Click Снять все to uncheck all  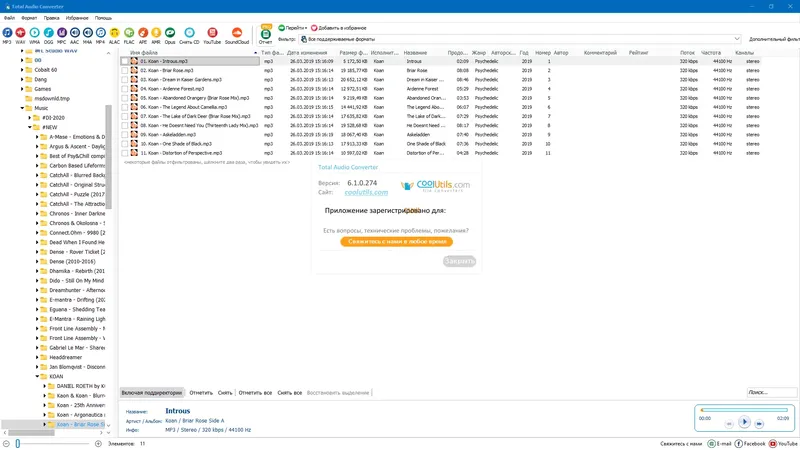click(x=290, y=393)
